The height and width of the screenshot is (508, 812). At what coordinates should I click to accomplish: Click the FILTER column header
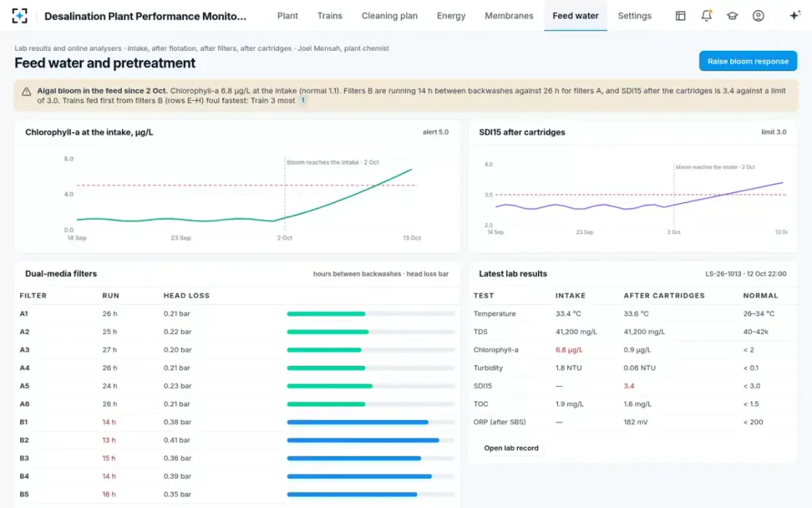[33, 295]
